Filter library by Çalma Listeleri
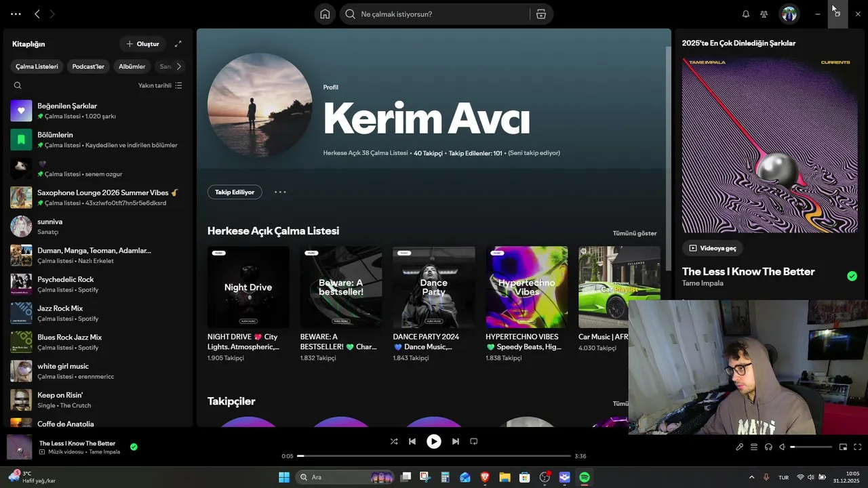This screenshot has height=488, width=868. (x=37, y=66)
